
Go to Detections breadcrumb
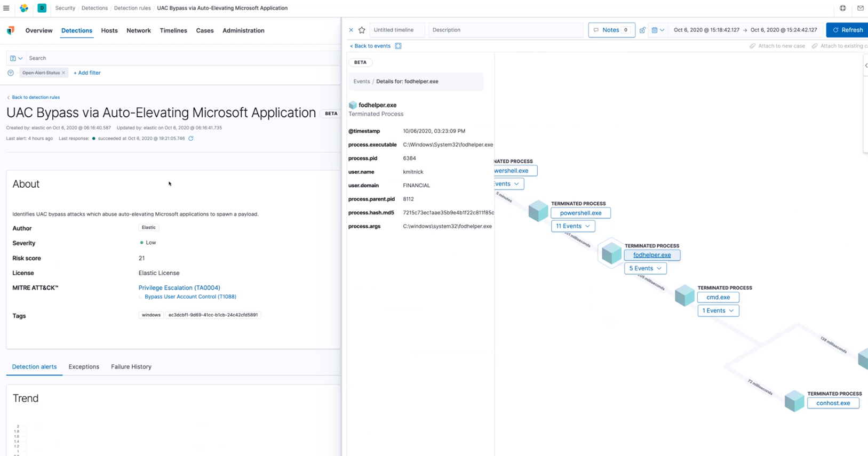pos(94,8)
